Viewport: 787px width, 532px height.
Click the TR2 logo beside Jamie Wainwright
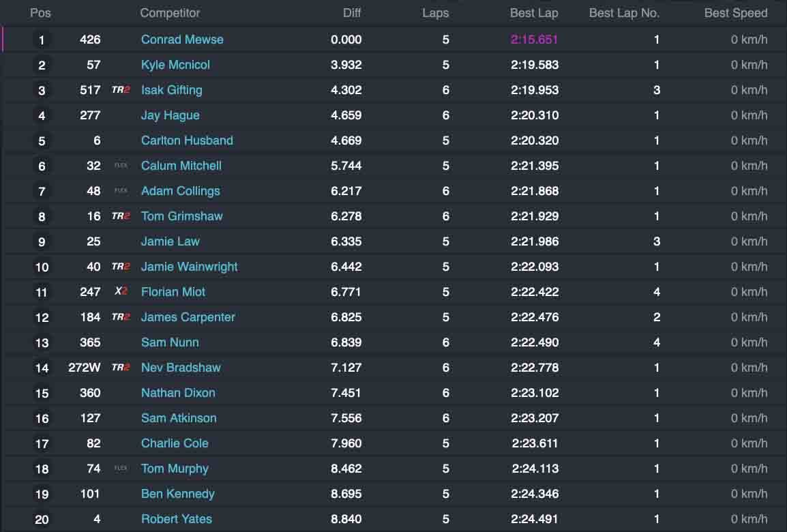(x=121, y=267)
